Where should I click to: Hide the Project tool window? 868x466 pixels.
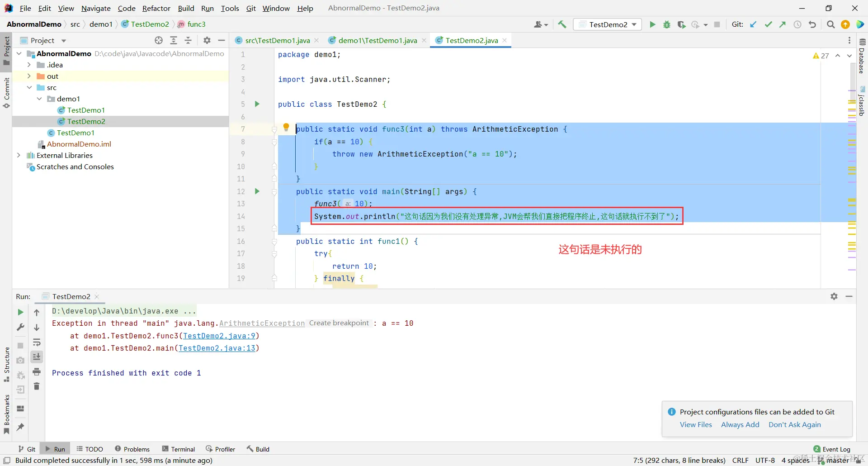(222, 40)
